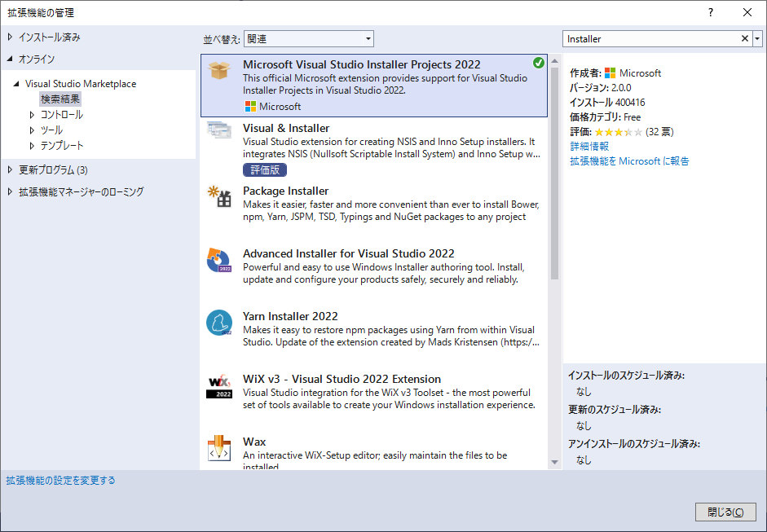Screen dimensions: 767x532
Task: Open the search box dropdown arrow
Action: 757,38
